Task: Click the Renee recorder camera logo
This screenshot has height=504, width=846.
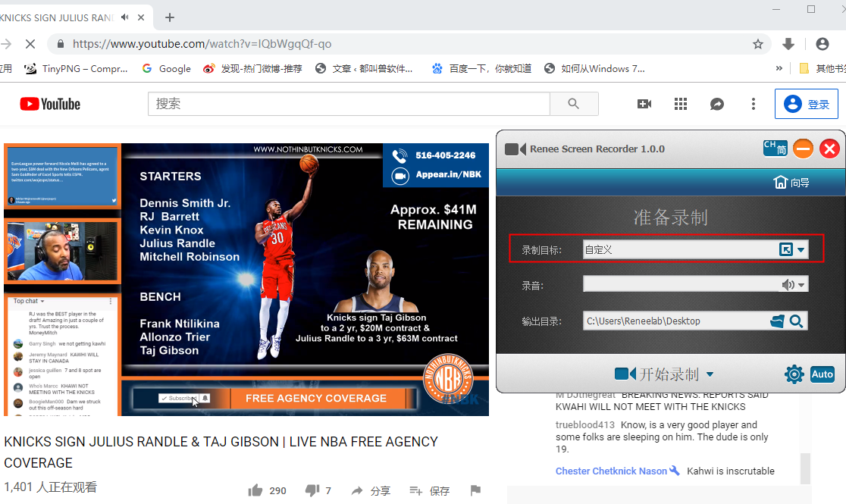Action: click(515, 149)
